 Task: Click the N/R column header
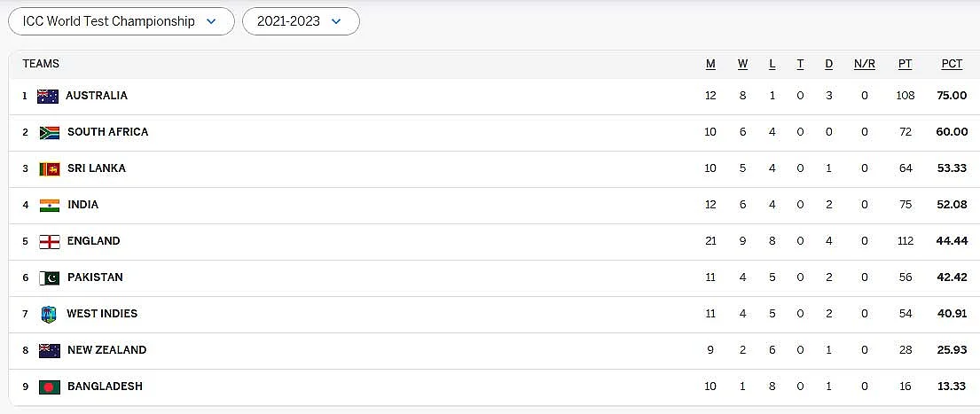tap(865, 65)
